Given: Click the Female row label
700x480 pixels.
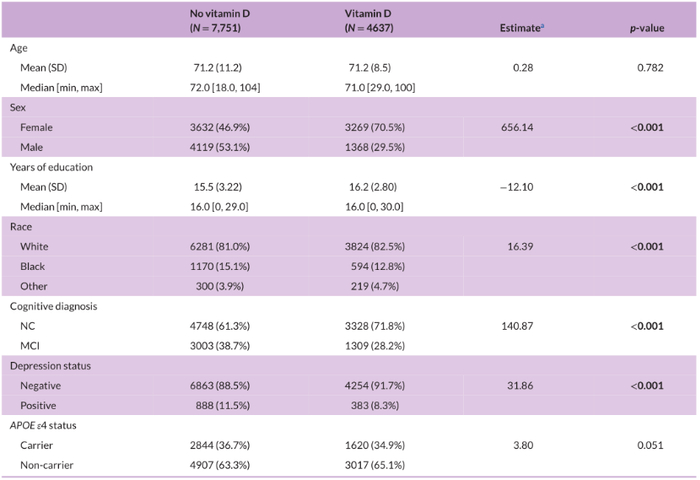Looking at the screenshot, I should (37, 127).
